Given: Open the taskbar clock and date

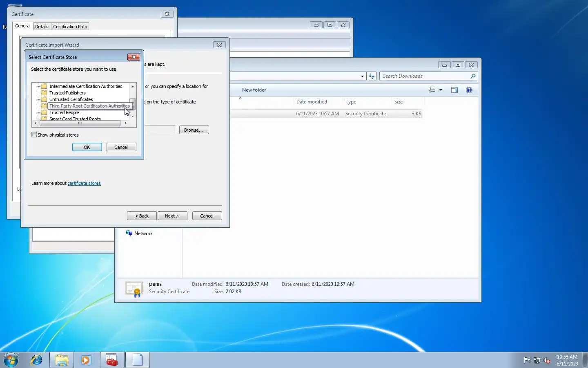Looking at the screenshot, I should pyautogui.click(x=567, y=360).
